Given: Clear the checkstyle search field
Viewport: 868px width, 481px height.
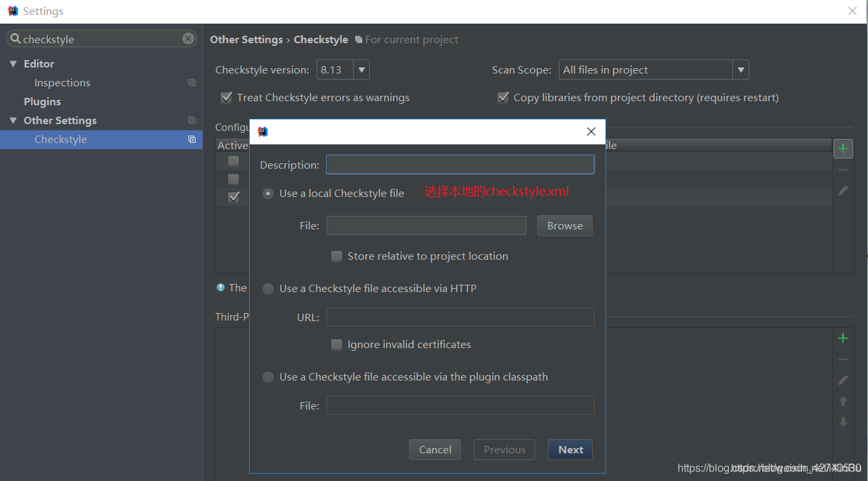Looking at the screenshot, I should pos(188,39).
